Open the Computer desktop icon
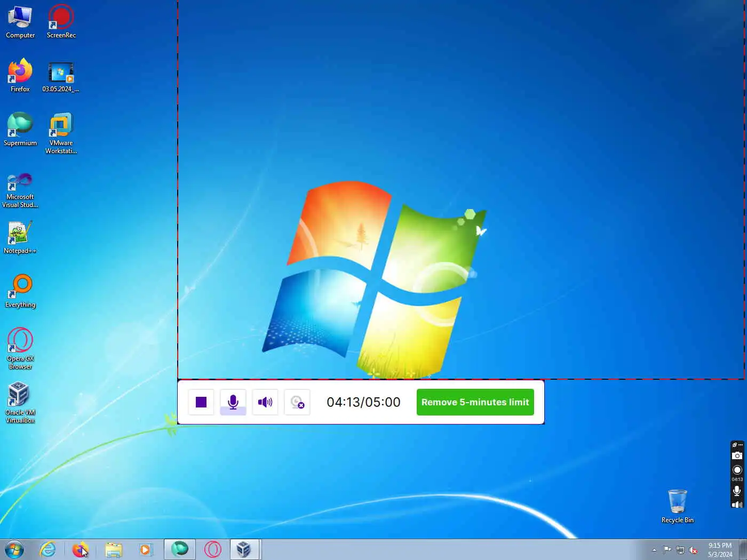Screen dimensions: 747x560 coord(20,21)
